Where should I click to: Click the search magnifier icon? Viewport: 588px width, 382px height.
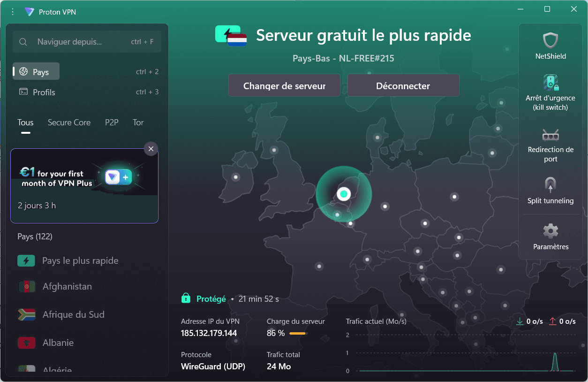click(23, 42)
